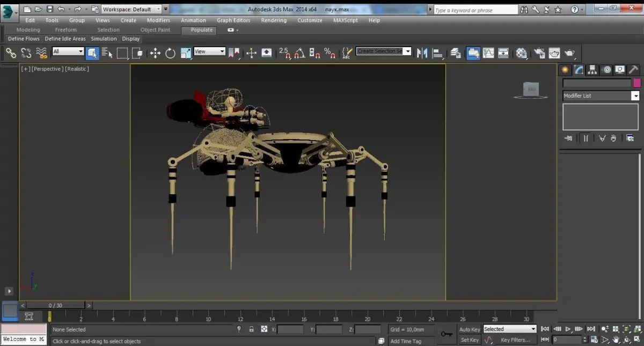
Task: Open the Curve Editor
Action: (488, 53)
